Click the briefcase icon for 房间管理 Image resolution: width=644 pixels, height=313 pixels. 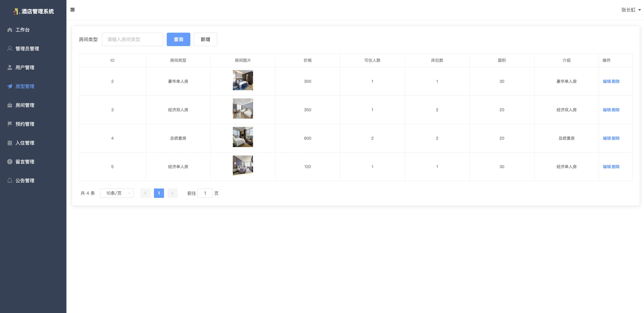(x=10, y=105)
